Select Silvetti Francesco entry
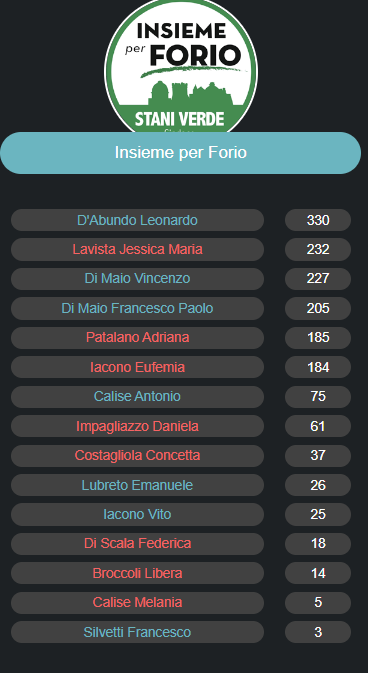This screenshot has height=673, width=368. (x=137, y=632)
